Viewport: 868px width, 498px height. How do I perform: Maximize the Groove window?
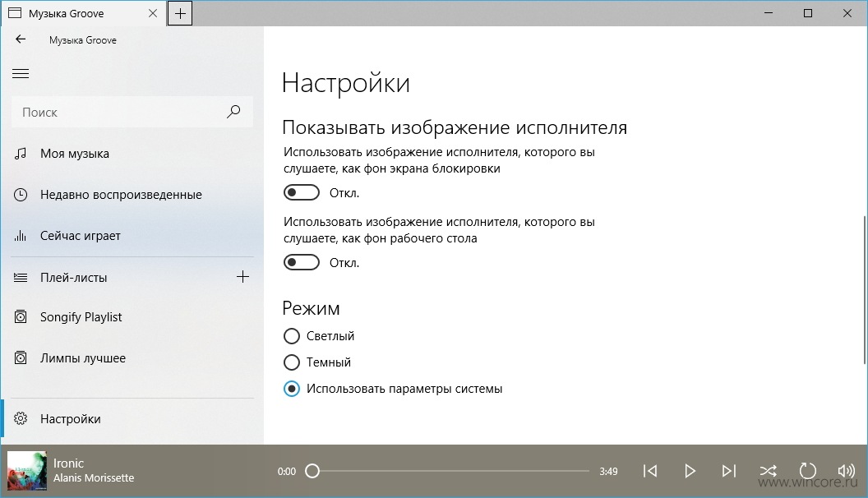[808, 13]
